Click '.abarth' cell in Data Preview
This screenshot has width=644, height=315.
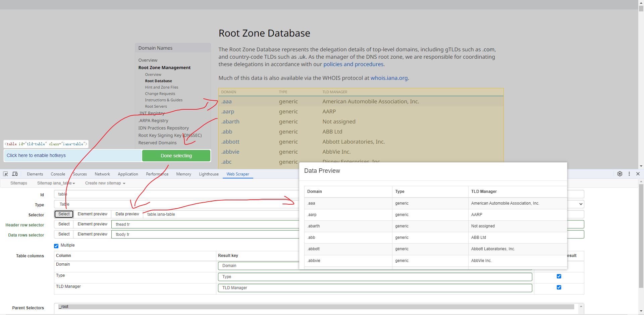click(314, 226)
